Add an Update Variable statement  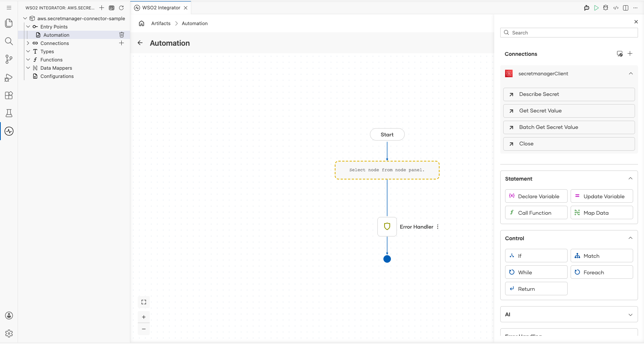(x=602, y=196)
